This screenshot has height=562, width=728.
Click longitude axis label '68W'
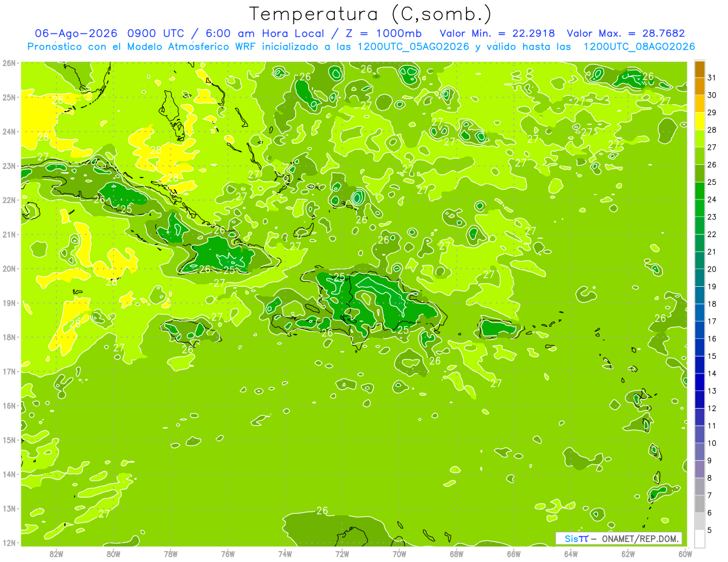pos(456,554)
